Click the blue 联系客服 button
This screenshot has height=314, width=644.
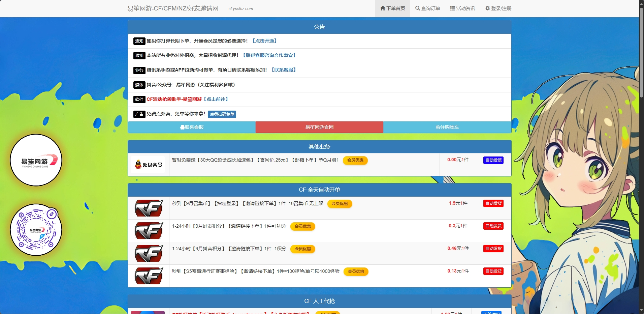[x=192, y=127]
